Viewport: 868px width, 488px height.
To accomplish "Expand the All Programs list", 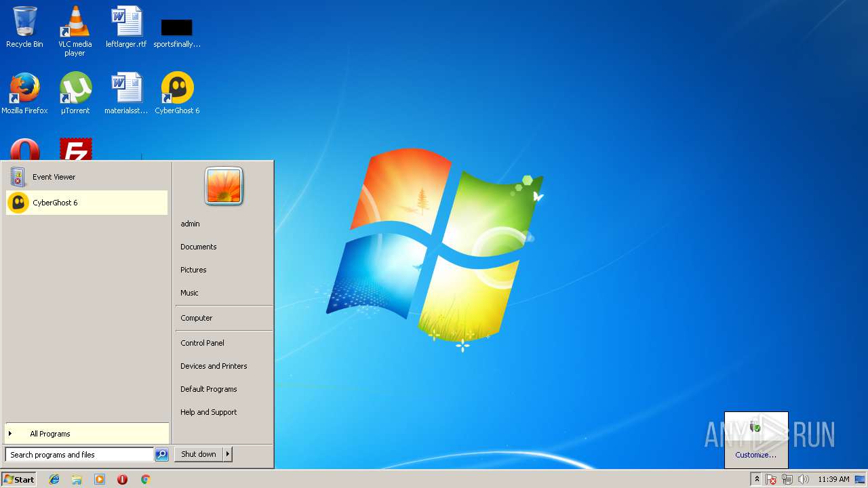I will pyautogui.click(x=87, y=434).
